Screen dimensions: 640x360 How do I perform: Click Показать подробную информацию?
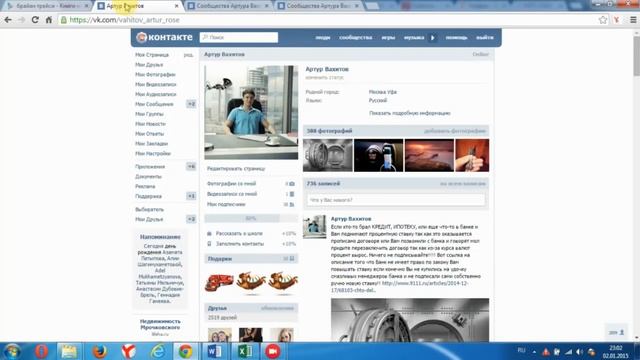click(x=410, y=113)
